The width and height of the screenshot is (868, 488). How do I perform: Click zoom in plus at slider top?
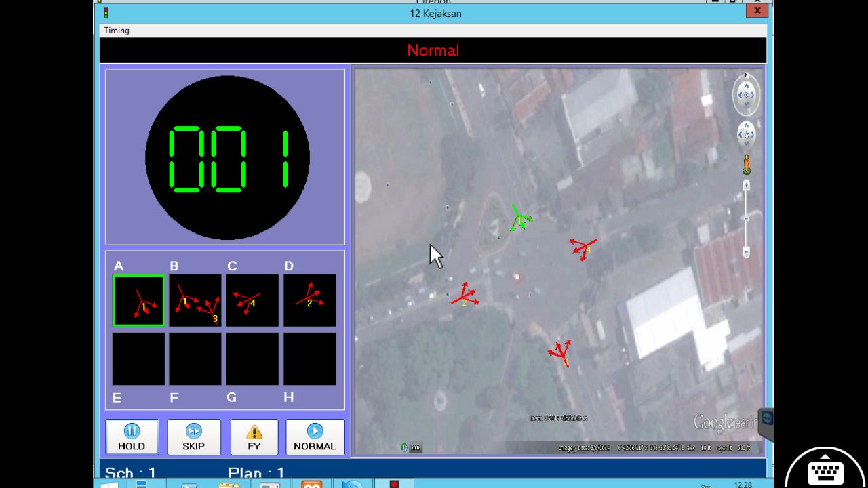click(747, 184)
